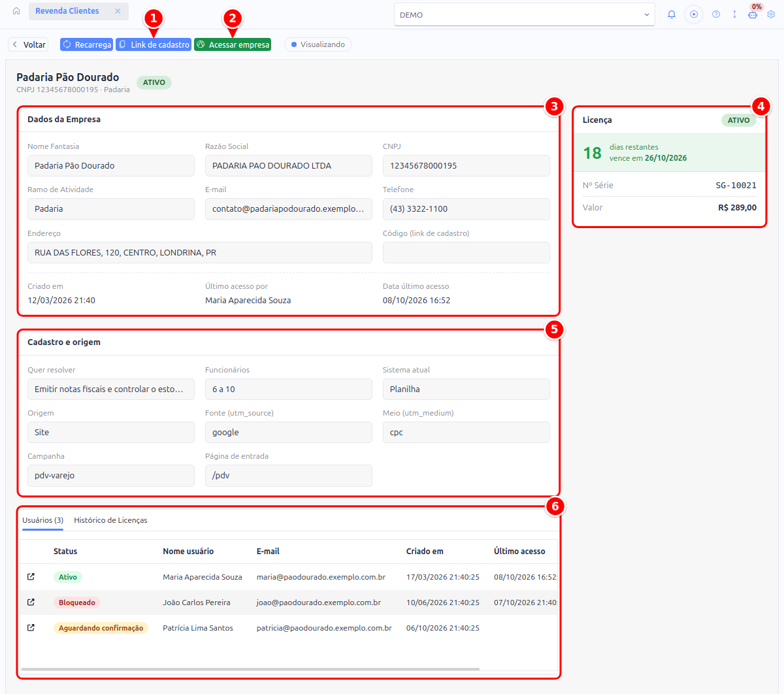This screenshot has height=694, width=784.
Task: Click the Página de entrada field
Action: [x=289, y=476]
